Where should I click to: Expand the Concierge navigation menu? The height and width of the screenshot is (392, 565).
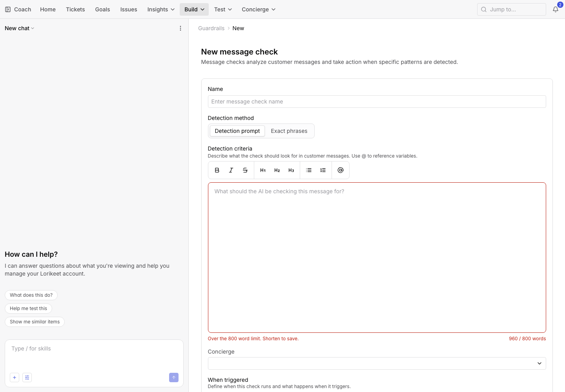(259, 9)
